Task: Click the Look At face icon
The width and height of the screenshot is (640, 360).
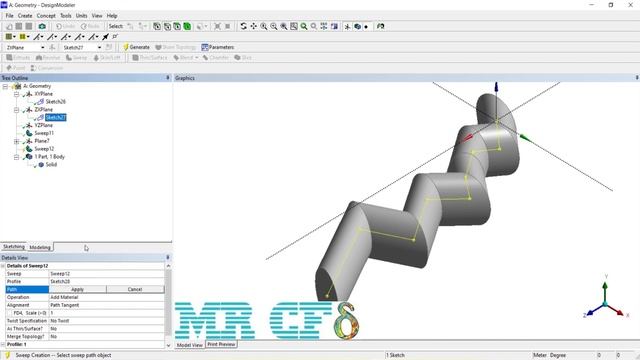Action: [380, 26]
